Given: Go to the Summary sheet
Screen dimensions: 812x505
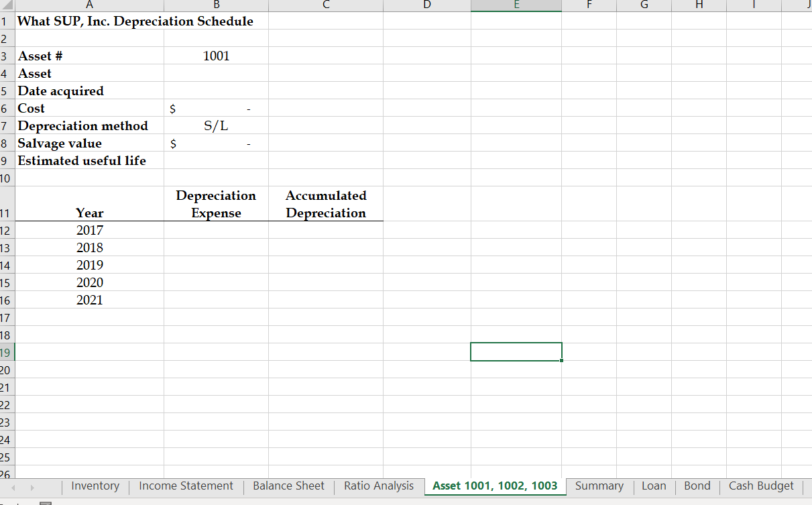Looking at the screenshot, I should coord(599,486).
